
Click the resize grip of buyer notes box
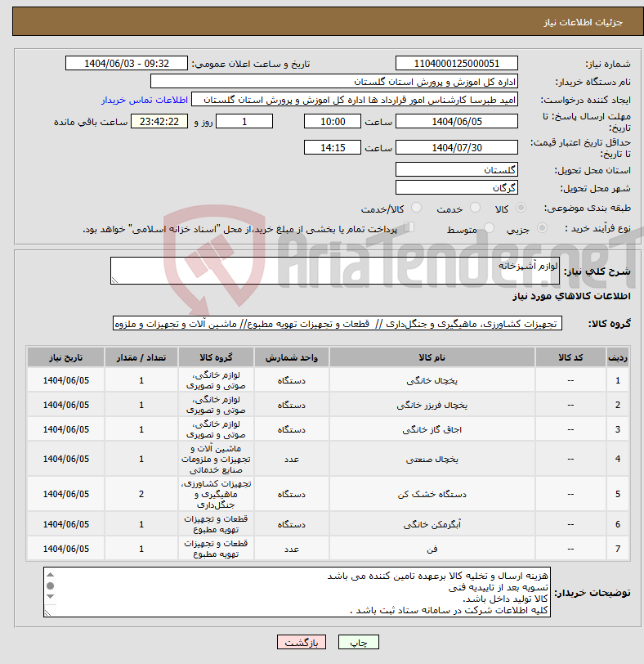(47, 612)
